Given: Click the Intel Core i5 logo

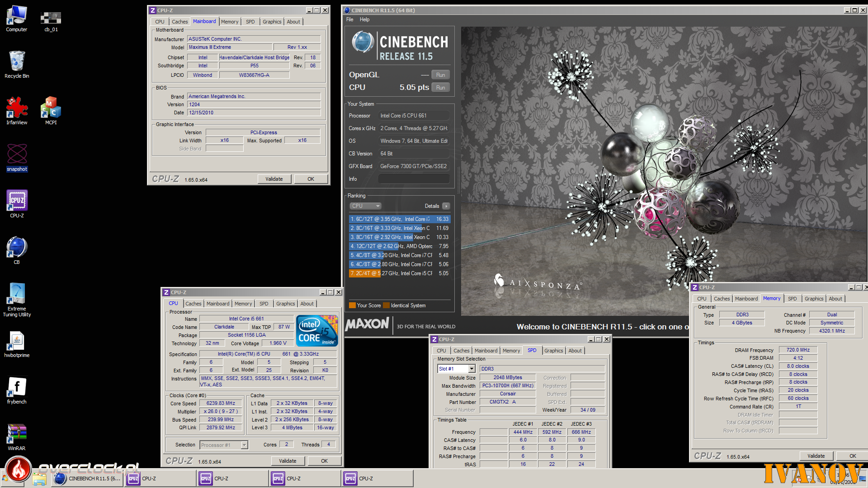Looking at the screenshot, I should coord(317,331).
